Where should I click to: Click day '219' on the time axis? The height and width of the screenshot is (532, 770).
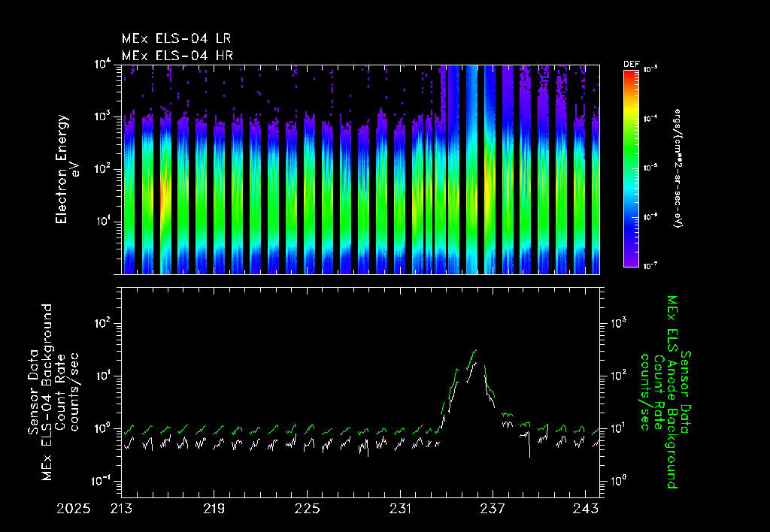coord(214,509)
